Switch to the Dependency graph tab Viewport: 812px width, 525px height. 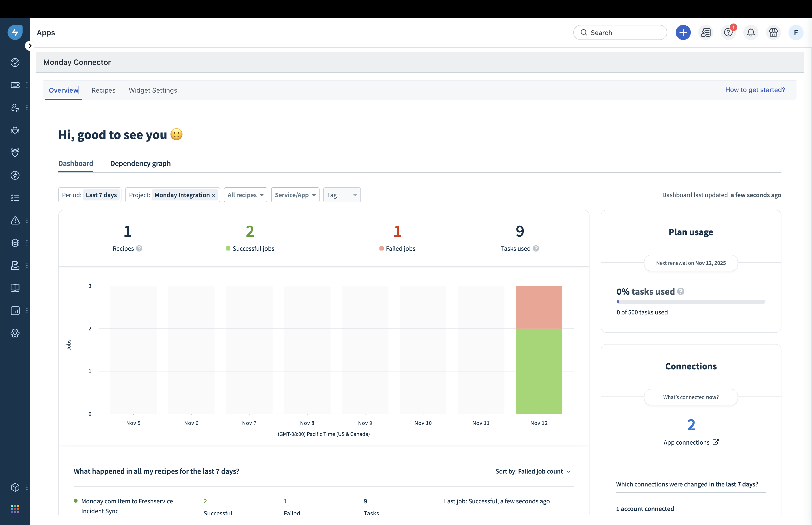pyautogui.click(x=141, y=164)
